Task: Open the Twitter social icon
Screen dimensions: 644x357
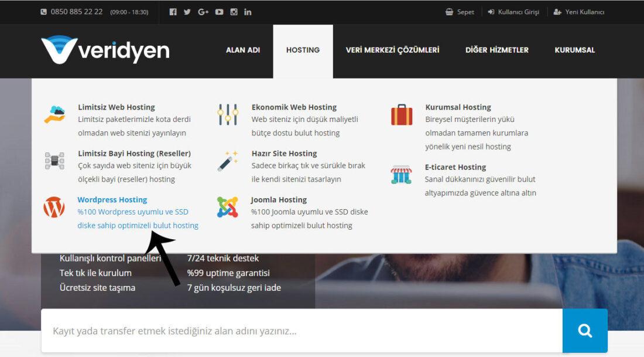Action: click(x=187, y=12)
